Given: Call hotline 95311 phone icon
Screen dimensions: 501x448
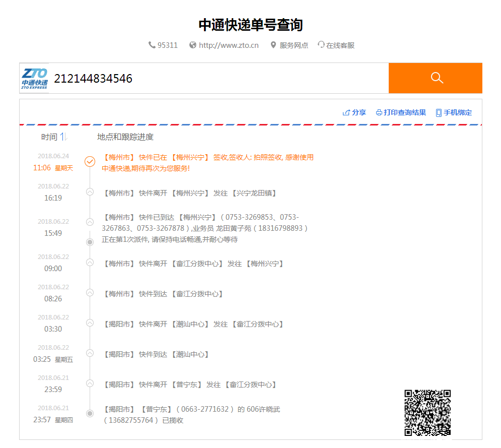Looking at the screenshot, I should click(152, 45).
